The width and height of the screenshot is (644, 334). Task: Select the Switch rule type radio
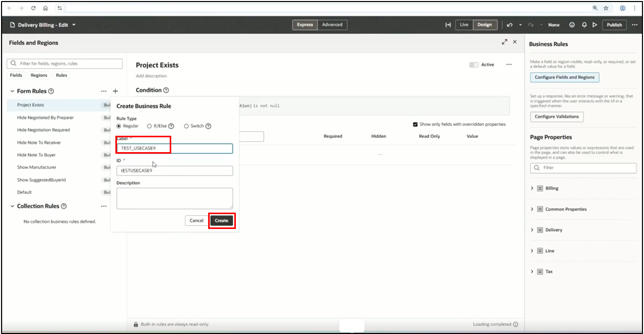click(186, 126)
